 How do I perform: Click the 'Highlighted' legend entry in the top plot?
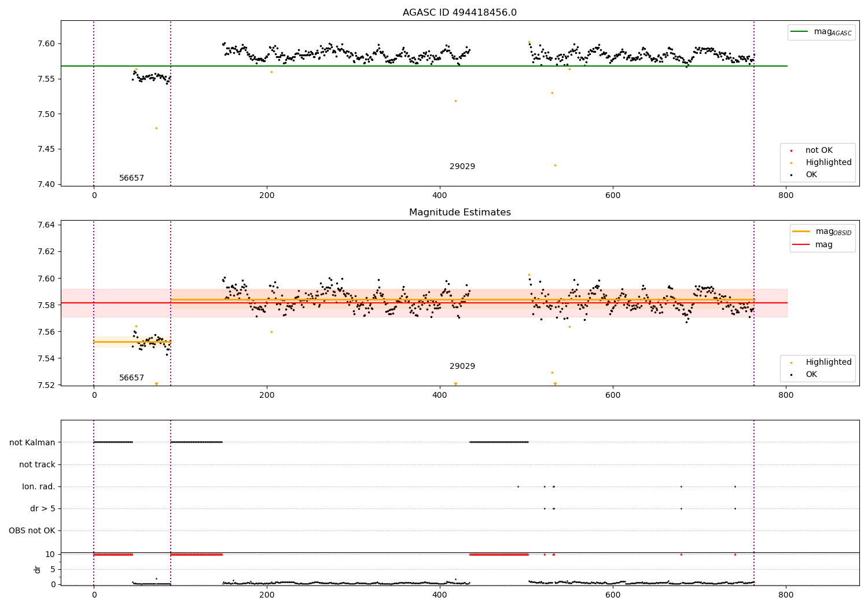pos(821,163)
